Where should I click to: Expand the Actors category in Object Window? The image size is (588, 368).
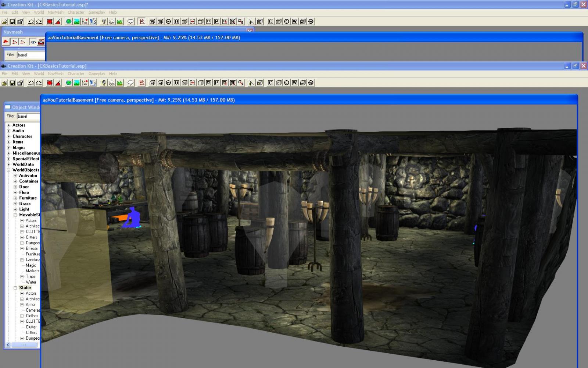pos(8,125)
